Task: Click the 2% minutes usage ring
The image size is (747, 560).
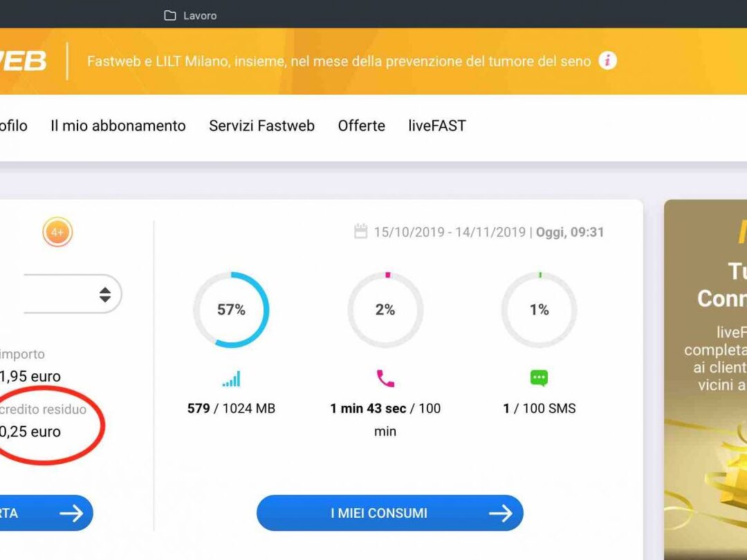Action: [385, 310]
